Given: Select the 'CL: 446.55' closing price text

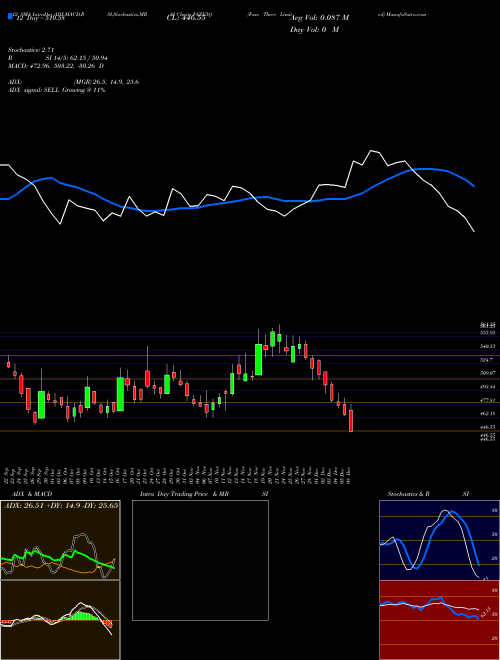Looking at the screenshot, I should 186,18.
